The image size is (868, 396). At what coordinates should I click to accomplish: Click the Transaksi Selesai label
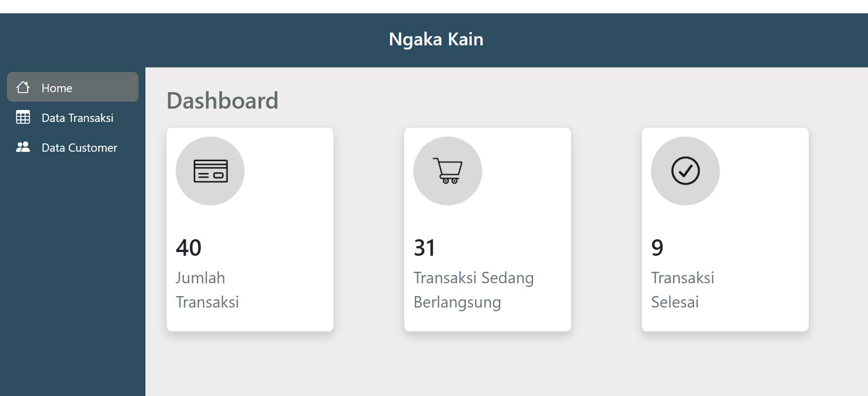tap(683, 290)
